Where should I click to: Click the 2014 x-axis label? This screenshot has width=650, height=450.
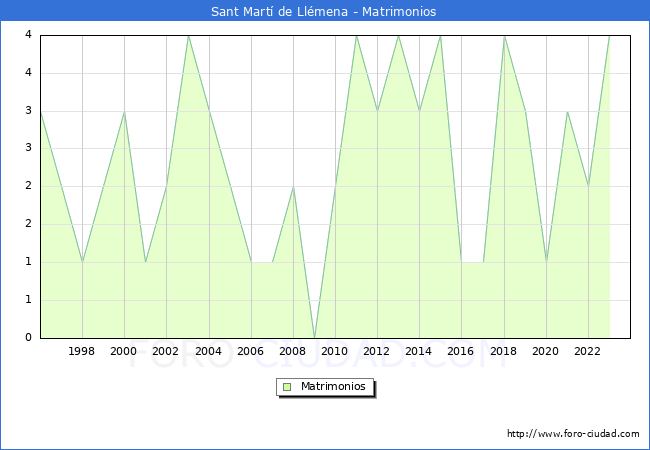pyautogui.click(x=419, y=351)
